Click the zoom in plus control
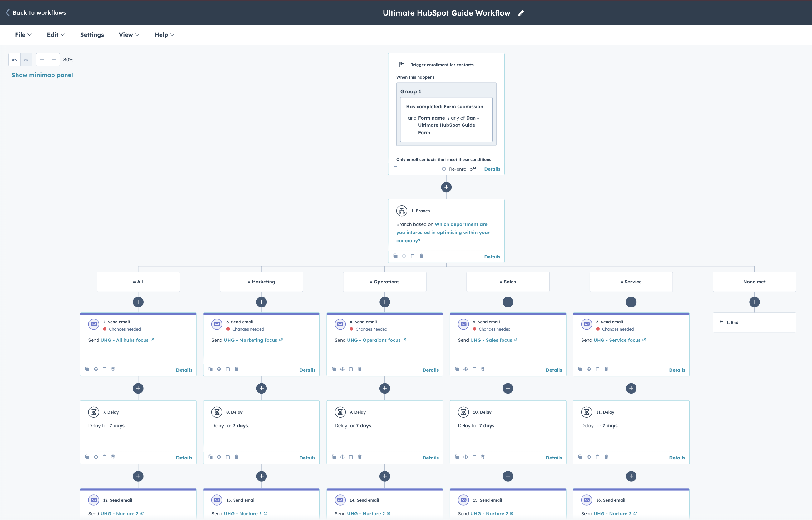The height and width of the screenshot is (520, 812). [x=42, y=59]
